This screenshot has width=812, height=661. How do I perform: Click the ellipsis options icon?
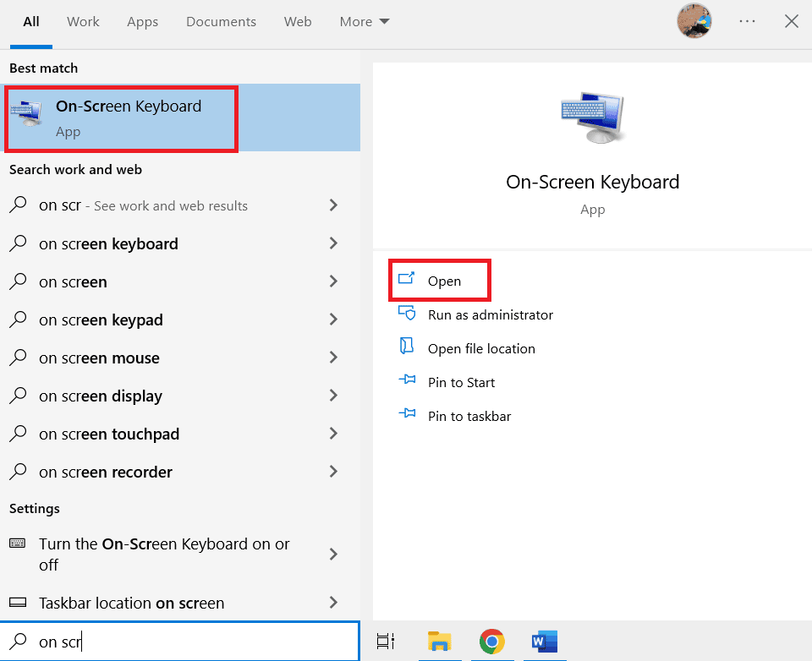click(x=747, y=21)
